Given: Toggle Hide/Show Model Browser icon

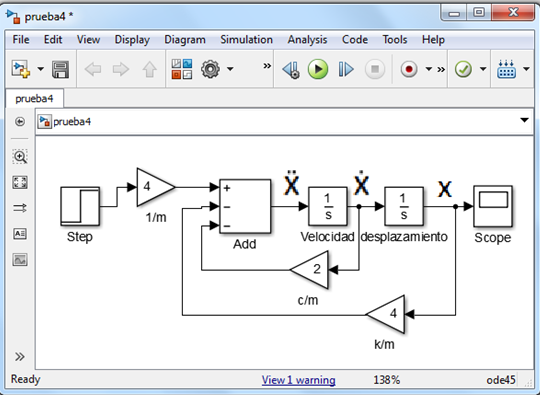Looking at the screenshot, I should [x=20, y=122].
